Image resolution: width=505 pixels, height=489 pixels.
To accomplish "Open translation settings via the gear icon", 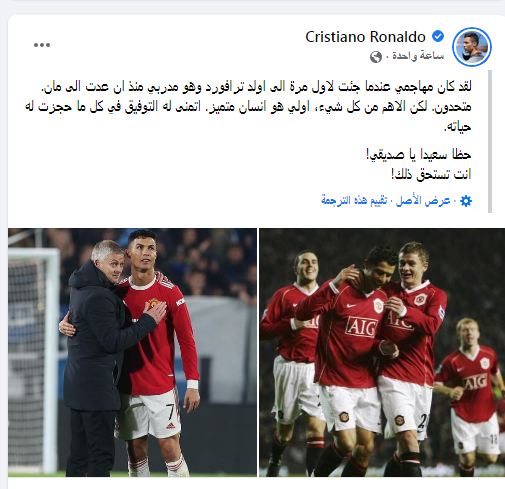I will click(466, 201).
